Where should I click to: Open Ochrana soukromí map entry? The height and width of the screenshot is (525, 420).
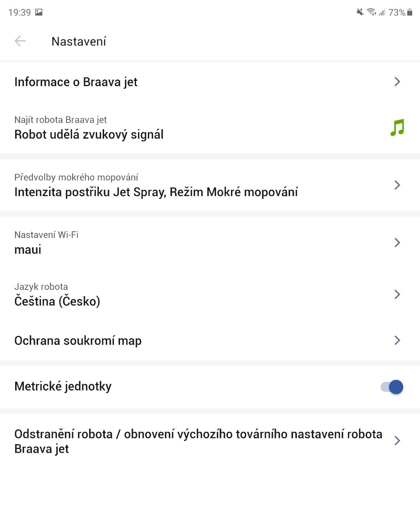[x=210, y=340]
